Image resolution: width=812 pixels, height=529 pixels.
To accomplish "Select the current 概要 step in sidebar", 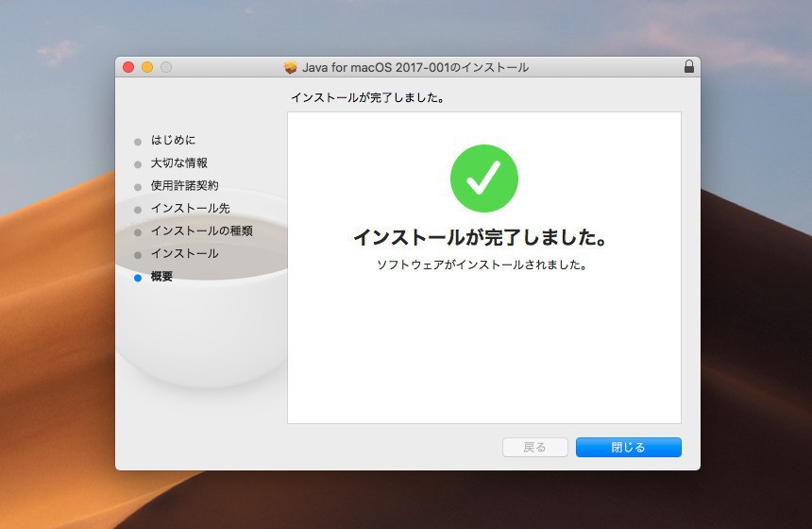I will tap(161, 277).
